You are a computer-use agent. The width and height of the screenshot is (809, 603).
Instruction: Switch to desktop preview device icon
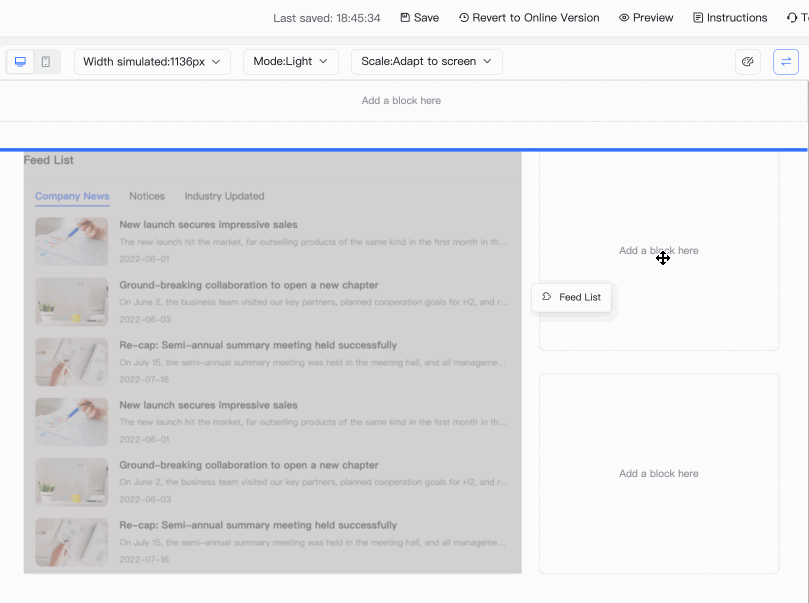[x=20, y=62]
